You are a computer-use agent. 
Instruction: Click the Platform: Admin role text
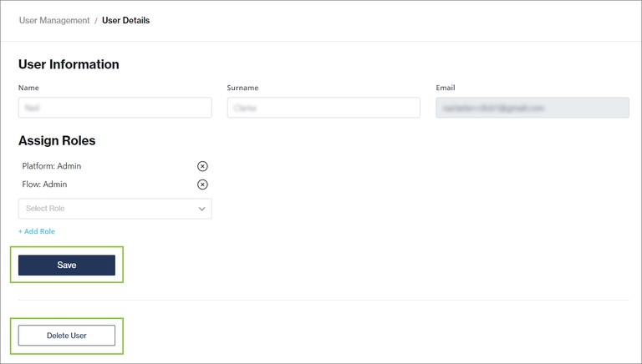(x=52, y=166)
